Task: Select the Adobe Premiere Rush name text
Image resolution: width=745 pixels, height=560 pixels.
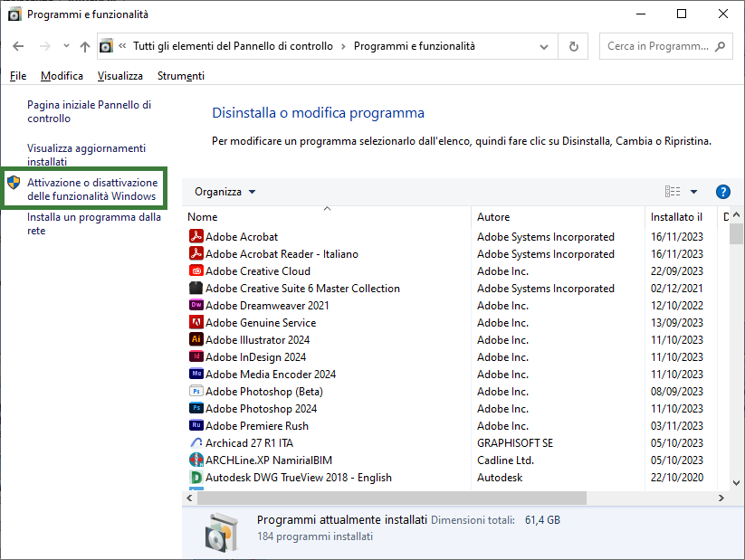Action: (x=257, y=425)
